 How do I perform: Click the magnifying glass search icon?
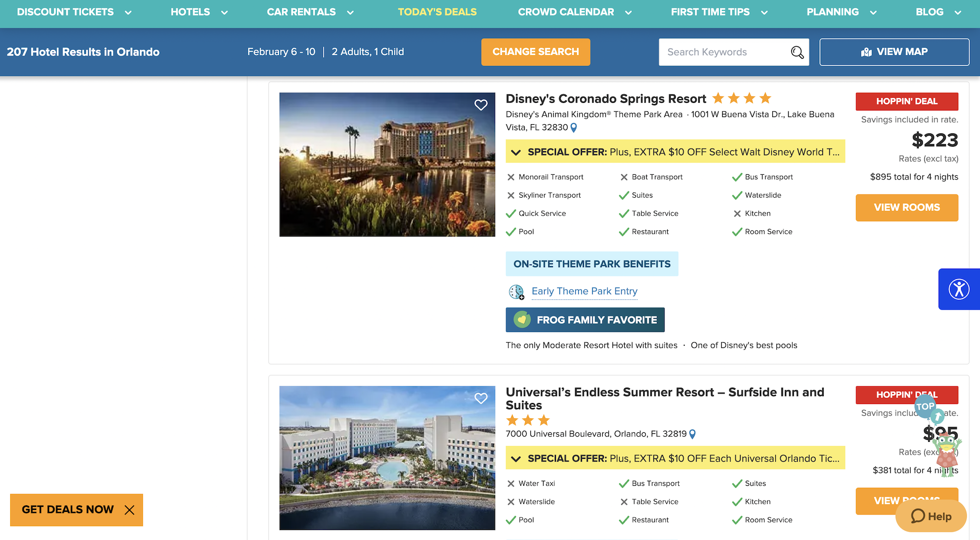797,52
